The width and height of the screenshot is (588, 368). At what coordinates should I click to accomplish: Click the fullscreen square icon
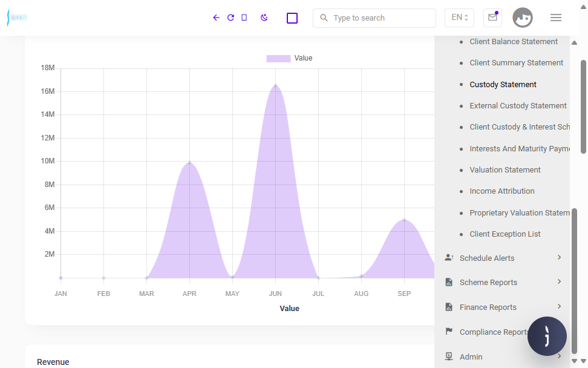coord(292,18)
